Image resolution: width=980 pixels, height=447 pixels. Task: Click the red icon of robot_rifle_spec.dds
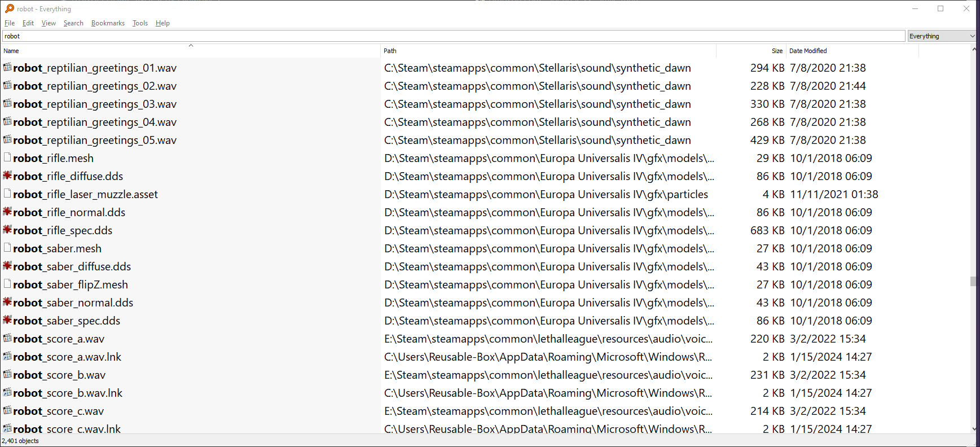click(7, 230)
